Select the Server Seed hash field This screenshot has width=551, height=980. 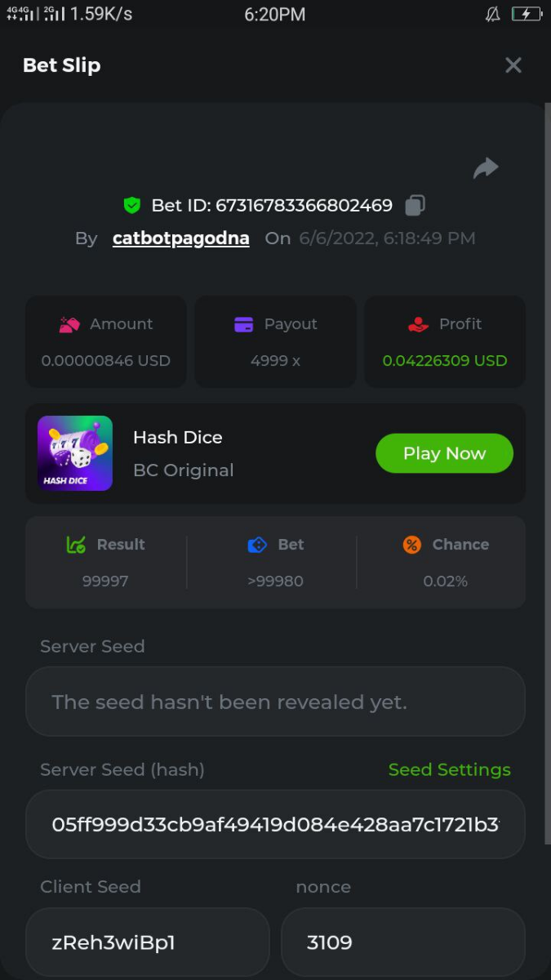pyautogui.click(x=275, y=824)
